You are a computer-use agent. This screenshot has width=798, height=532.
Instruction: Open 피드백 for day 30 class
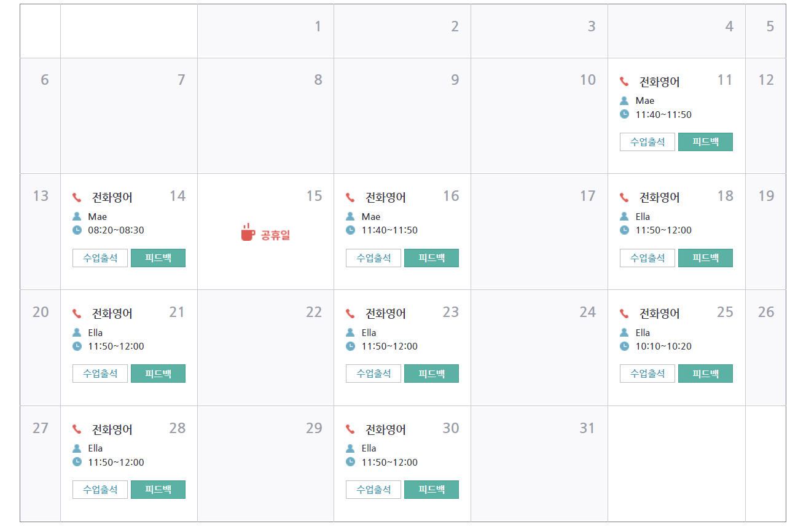(431, 490)
